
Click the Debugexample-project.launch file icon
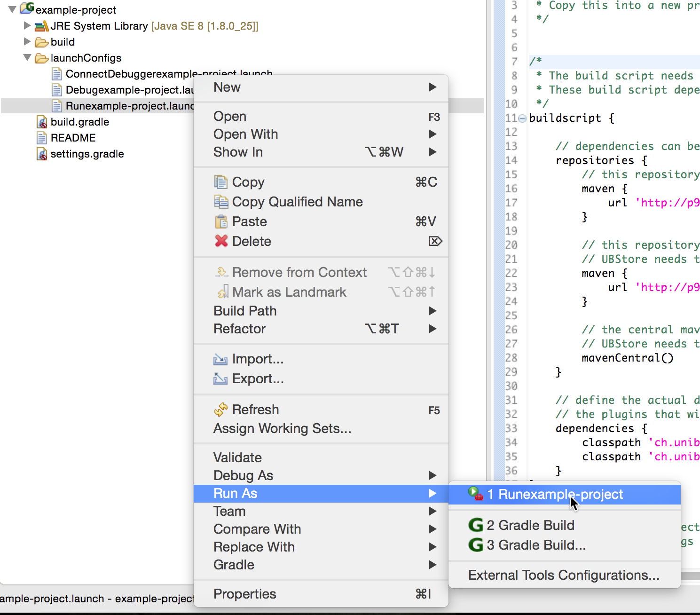(57, 90)
